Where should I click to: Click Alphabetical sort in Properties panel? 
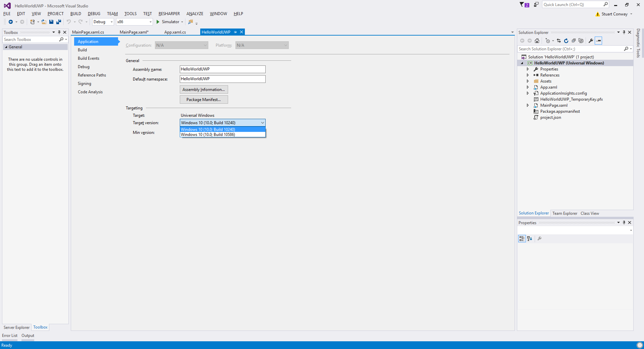click(x=530, y=239)
